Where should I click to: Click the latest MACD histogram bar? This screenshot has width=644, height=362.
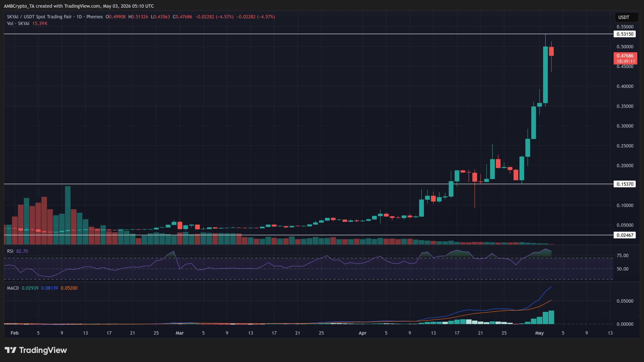[x=551, y=317]
